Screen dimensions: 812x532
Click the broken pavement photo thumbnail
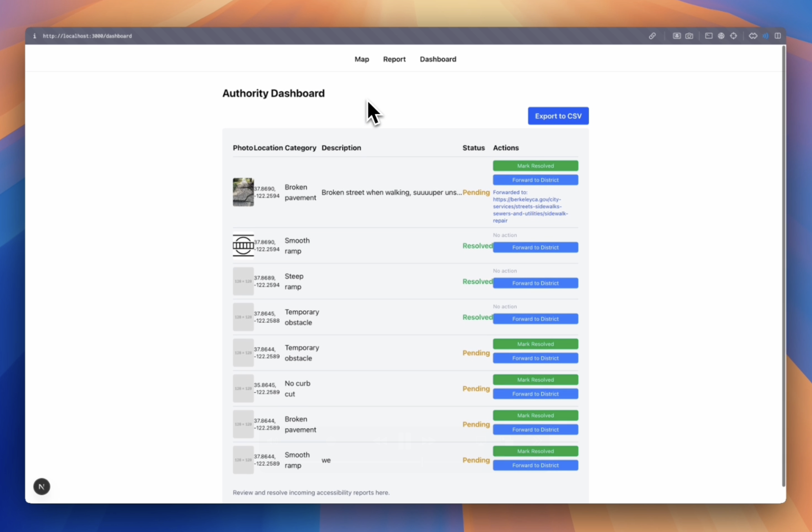pos(243,192)
